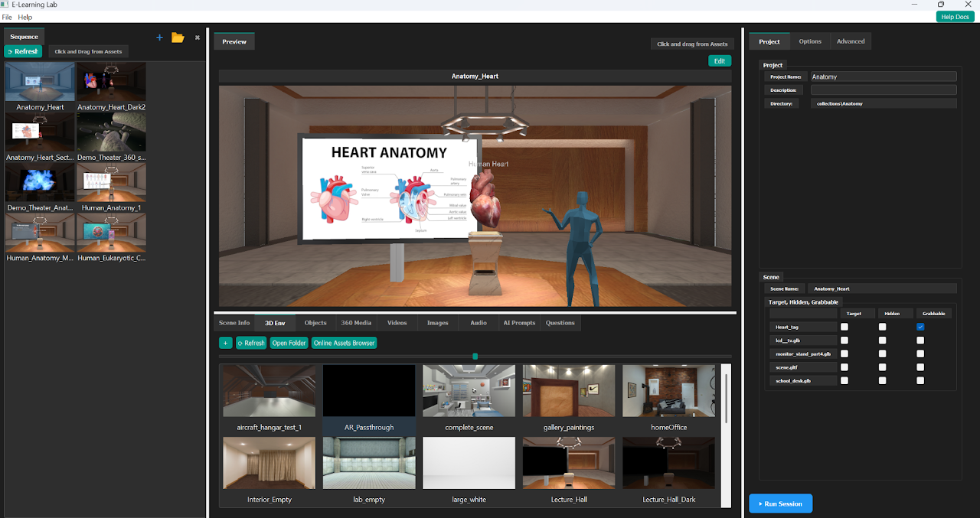Click the teal thumbnail size slider handle
Image resolution: width=980 pixels, height=518 pixels.
point(475,357)
